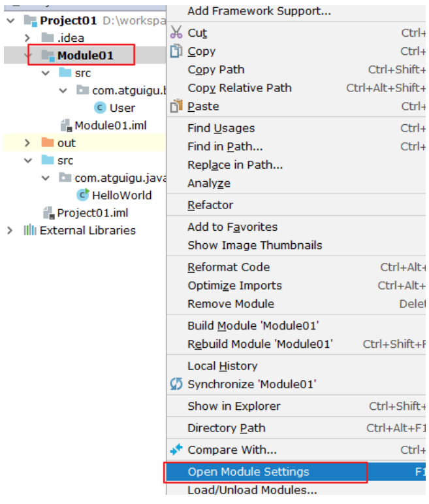Select the HelloWorld class in the tree
This screenshot has height=504, width=429.
(x=121, y=195)
